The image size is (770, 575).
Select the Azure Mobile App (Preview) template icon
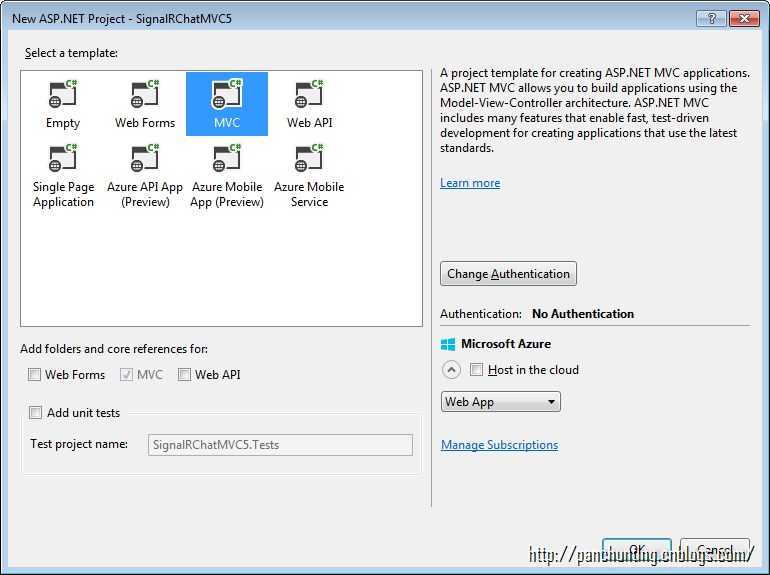tap(227, 158)
